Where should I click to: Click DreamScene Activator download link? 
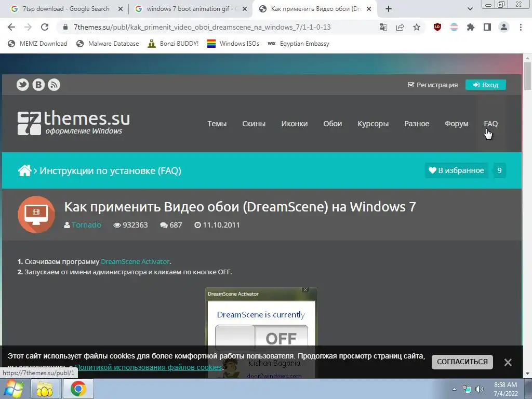click(x=135, y=262)
